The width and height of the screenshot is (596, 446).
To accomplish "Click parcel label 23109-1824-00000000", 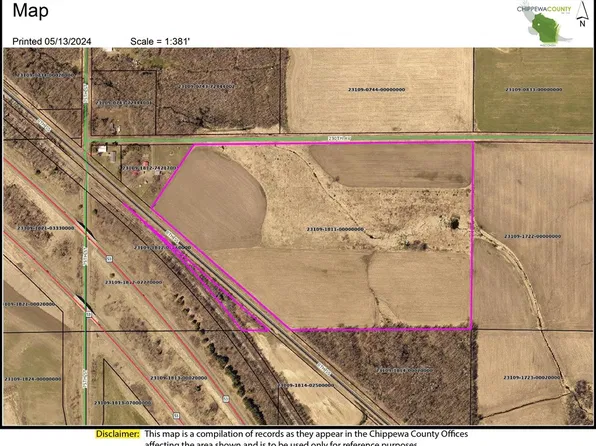I will tap(33, 379).
